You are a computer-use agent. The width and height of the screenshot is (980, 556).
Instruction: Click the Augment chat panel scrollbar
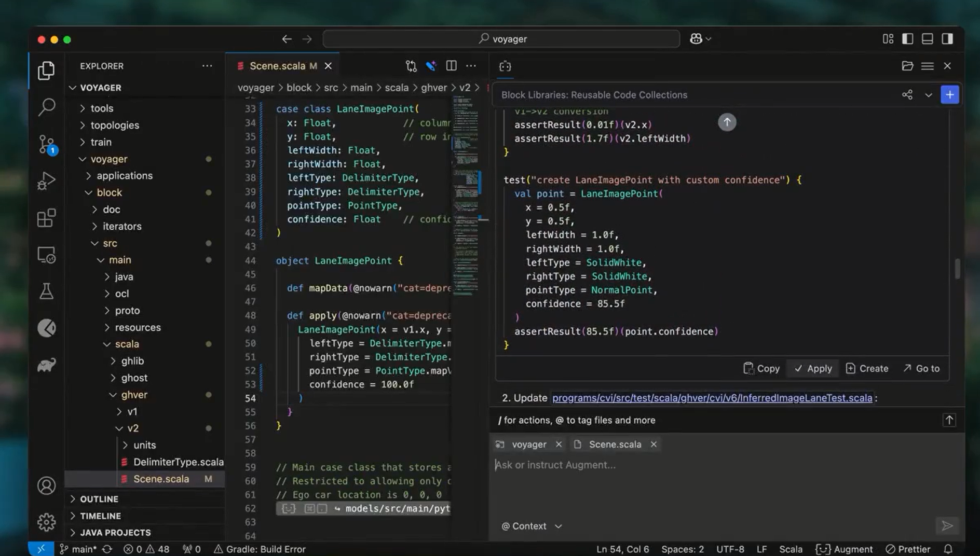[x=957, y=268]
